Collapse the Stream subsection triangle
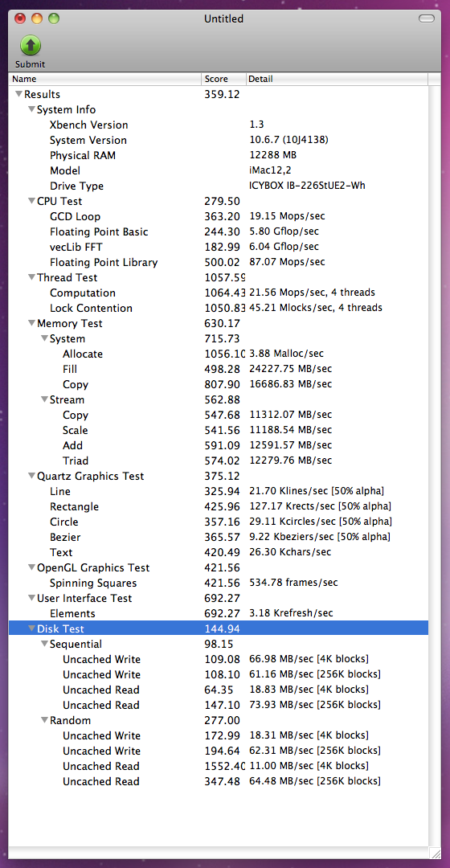The width and height of the screenshot is (450, 868). point(44,399)
